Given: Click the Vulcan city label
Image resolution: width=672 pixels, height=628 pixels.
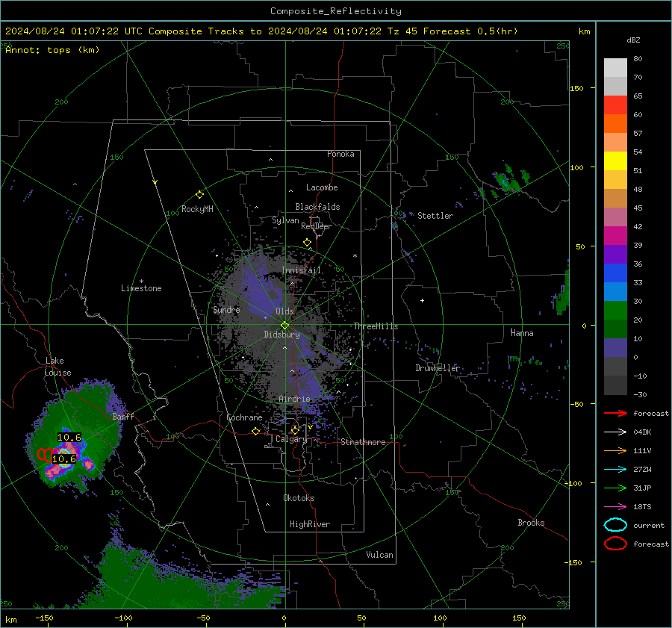Looking at the screenshot, I should pyautogui.click(x=380, y=555).
